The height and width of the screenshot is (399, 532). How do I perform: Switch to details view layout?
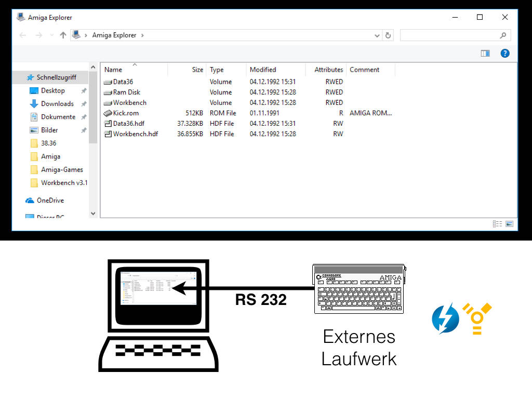(498, 224)
